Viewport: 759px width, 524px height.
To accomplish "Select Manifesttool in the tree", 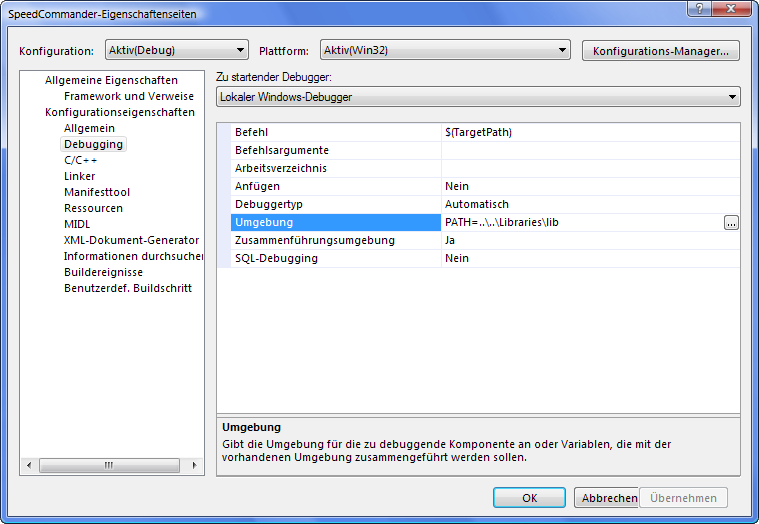I will (97, 192).
